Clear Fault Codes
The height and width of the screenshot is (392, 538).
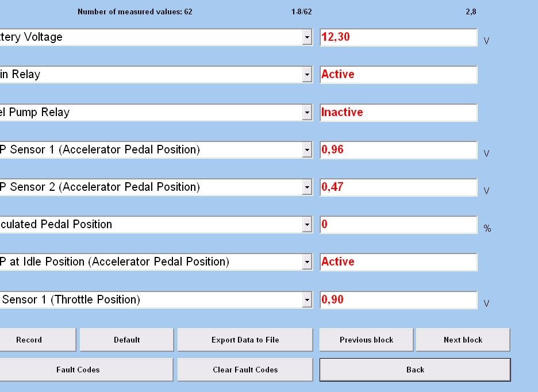click(245, 370)
